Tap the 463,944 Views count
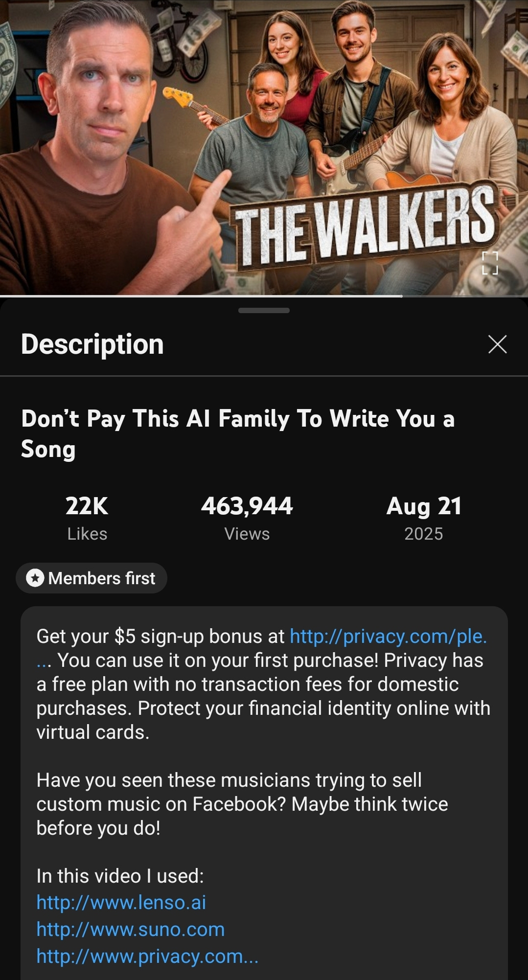528x980 pixels. coord(247,518)
